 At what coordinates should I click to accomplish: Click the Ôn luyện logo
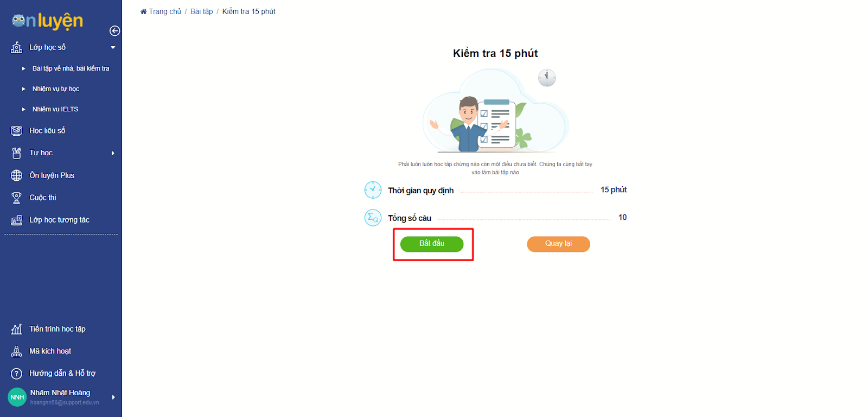pyautogui.click(x=48, y=21)
